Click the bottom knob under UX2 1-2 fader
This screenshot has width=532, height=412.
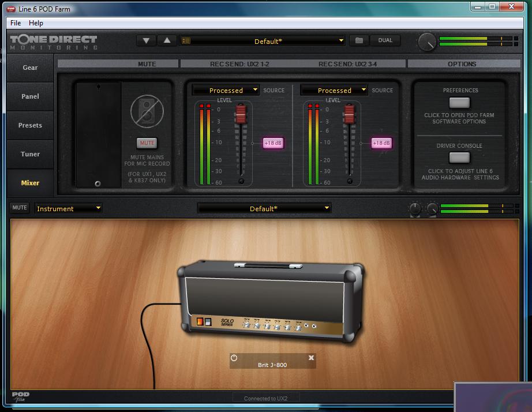point(241,181)
